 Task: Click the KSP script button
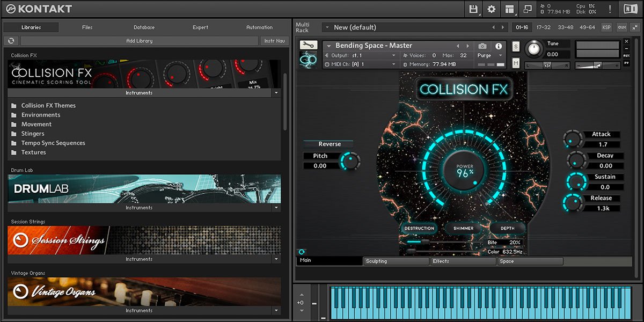[606, 27]
